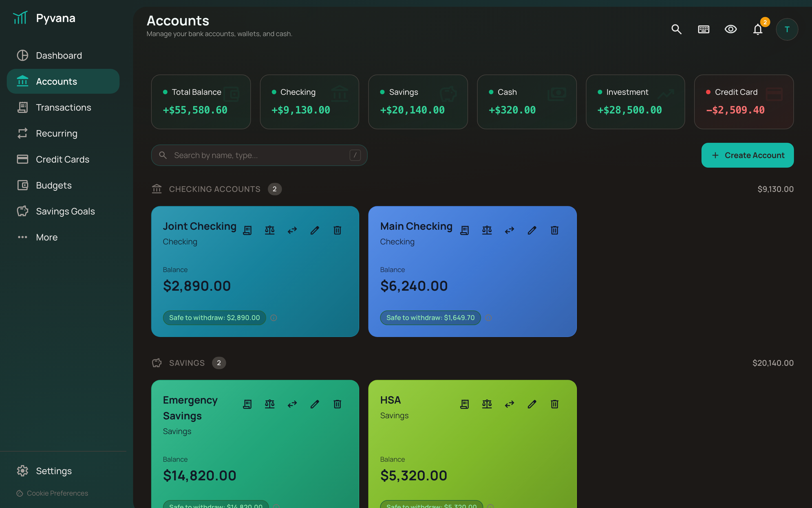812x508 pixels.
Task: Select Investment summary card
Action: [635, 102]
